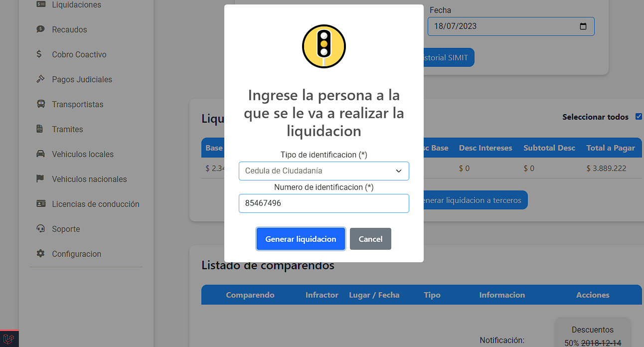Click the Acciones column header

click(x=593, y=295)
